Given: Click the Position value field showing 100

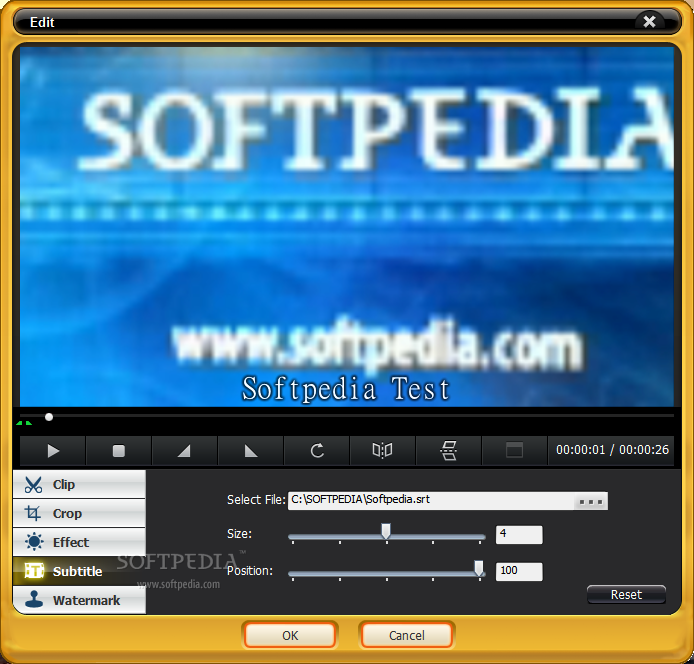Looking at the screenshot, I should (519, 571).
